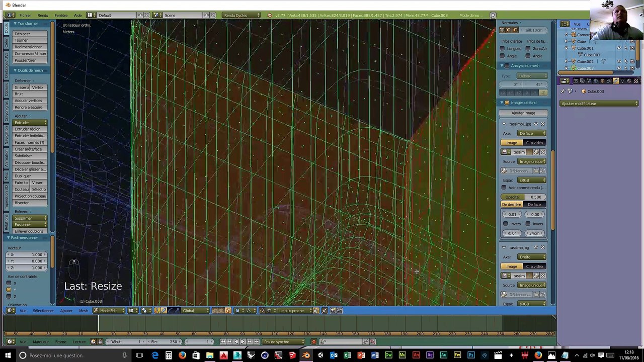Click the Subdiviser button
Image resolution: width=644 pixels, height=362 pixels.
tap(30, 156)
